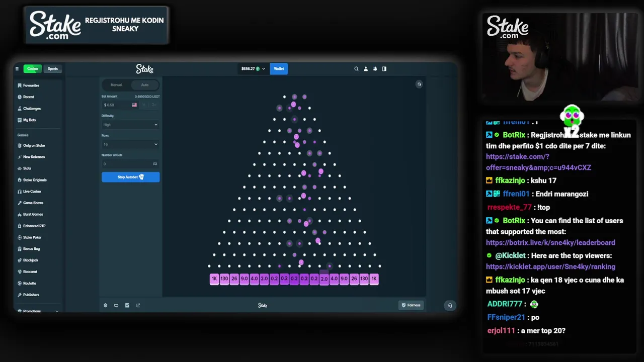The width and height of the screenshot is (644, 362).
Task: Open the botrix.live leaderboard link
Action: pyautogui.click(x=550, y=243)
